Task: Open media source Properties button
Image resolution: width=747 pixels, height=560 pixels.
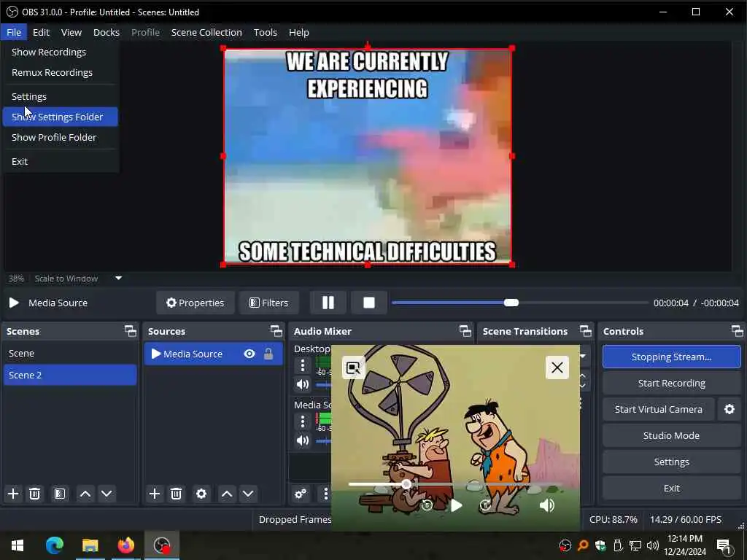Action: tap(196, 303)
